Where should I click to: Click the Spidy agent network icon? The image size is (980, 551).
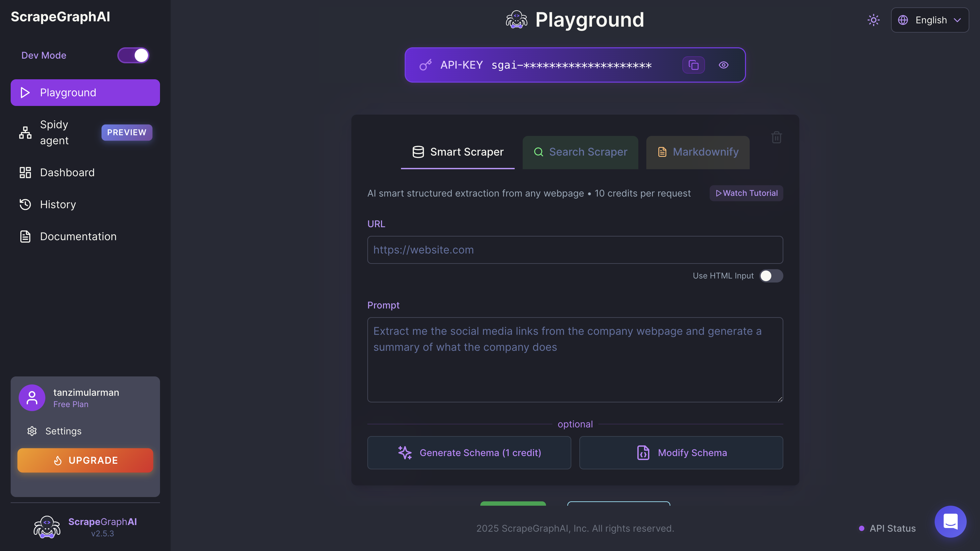click(x=25, y=132)
